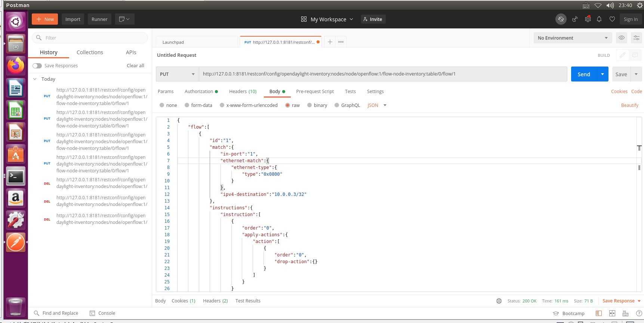Screen dimensions: 644x323
Task: Open the capture requests satellite icon
Action: coord(575,19)
